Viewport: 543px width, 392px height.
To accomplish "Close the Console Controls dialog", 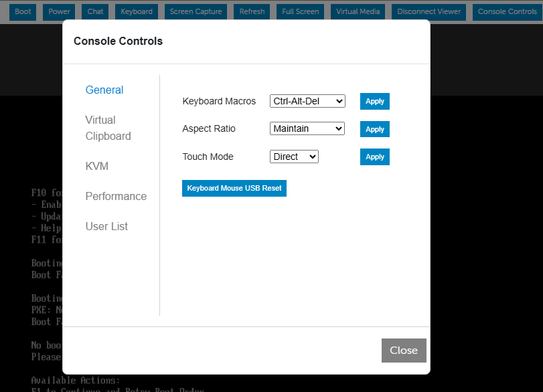I will [404, 351].
